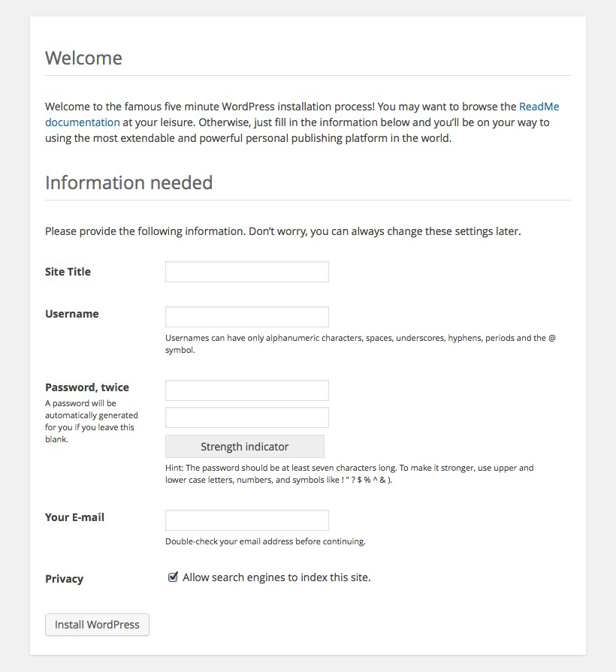Click the Your E-mail label
This screenshot has width=616, height=672.
coord(74,517)
